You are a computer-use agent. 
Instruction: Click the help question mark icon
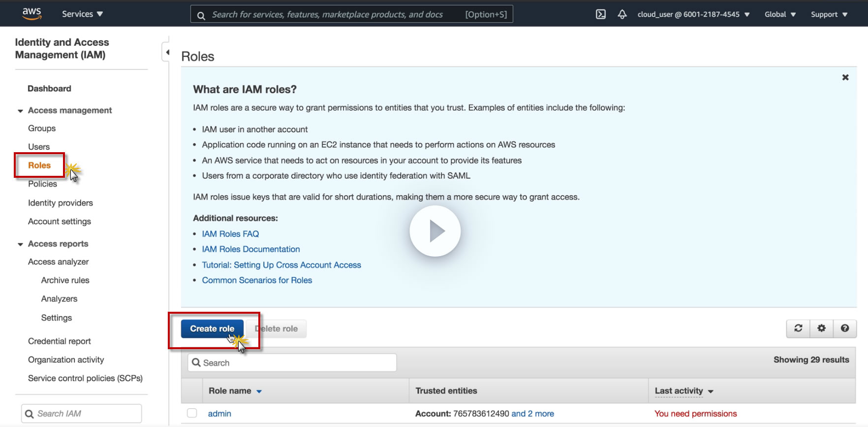pos(844,328)
